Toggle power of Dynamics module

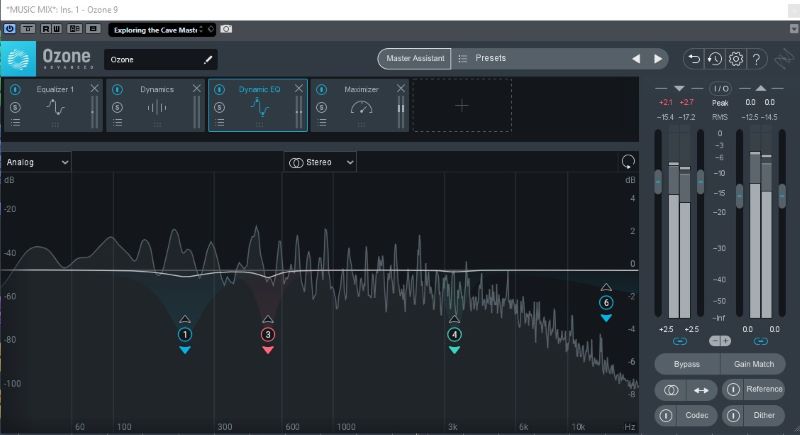pos(117,89)
